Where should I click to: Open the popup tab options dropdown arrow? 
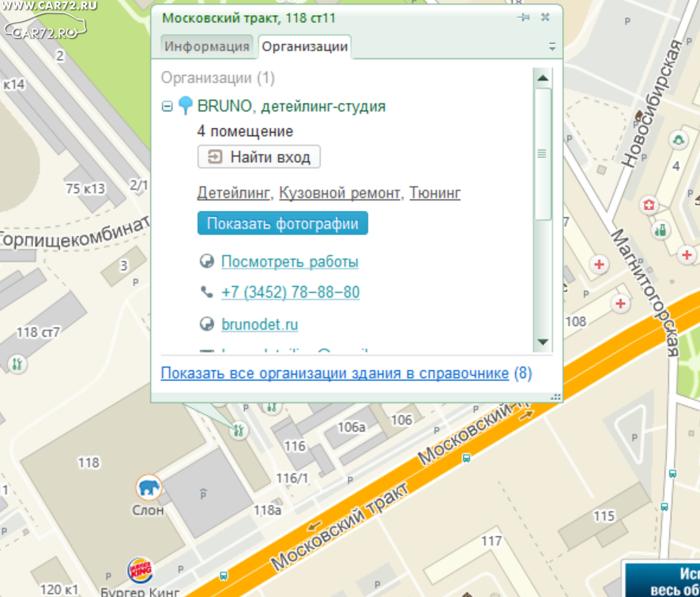(552, 47)
